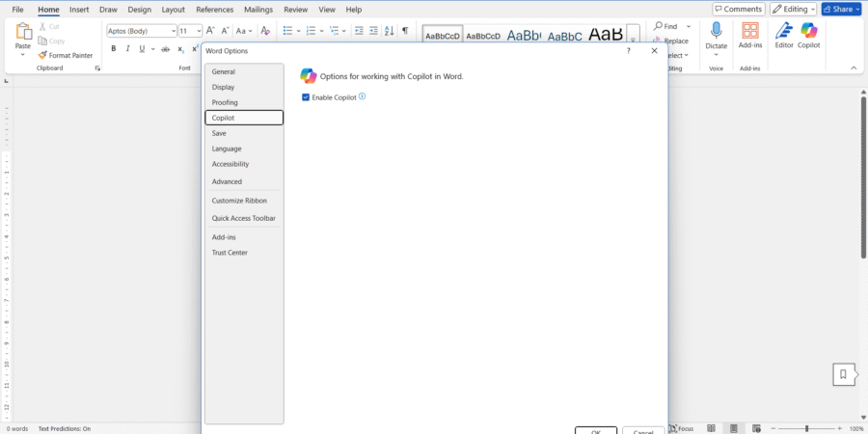This screenshot has height=434, width=868.
Task: Click the zoom out minus button
Action: (x=773, y=428)
